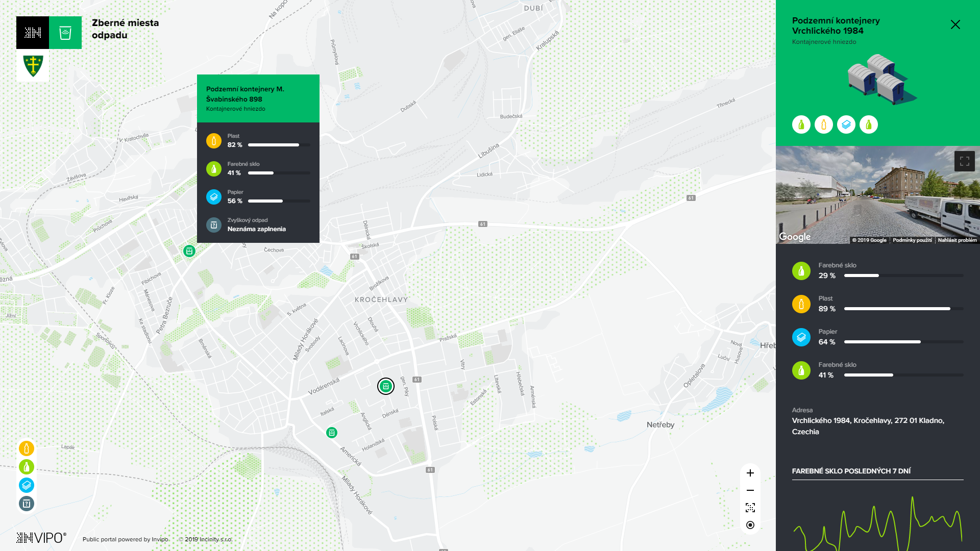Click the city coat of arms emblem
This screenshot has height=551, width=980.
click(33, 65)
